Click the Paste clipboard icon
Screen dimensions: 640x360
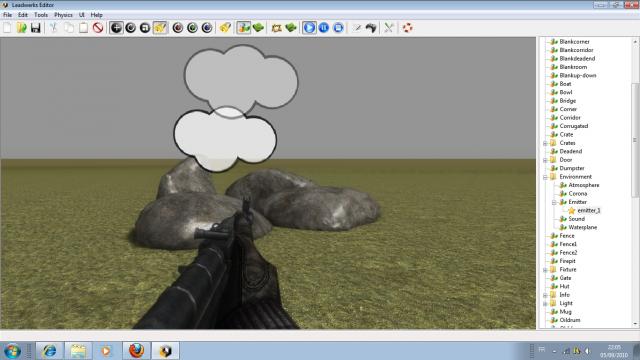[x=83, y=28]
